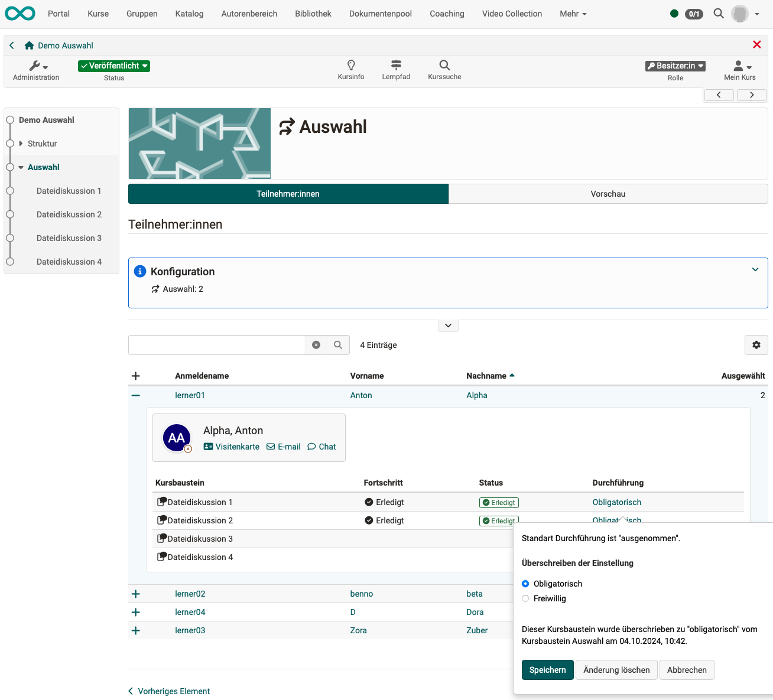Click the Kurssuche magnifier icon

click(x=444, y=65)
